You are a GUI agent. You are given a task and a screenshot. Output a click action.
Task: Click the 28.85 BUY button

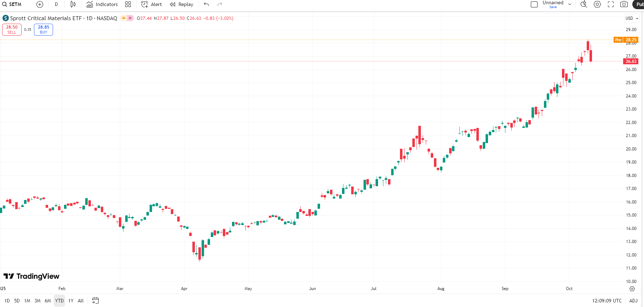[x=43, y=30]
